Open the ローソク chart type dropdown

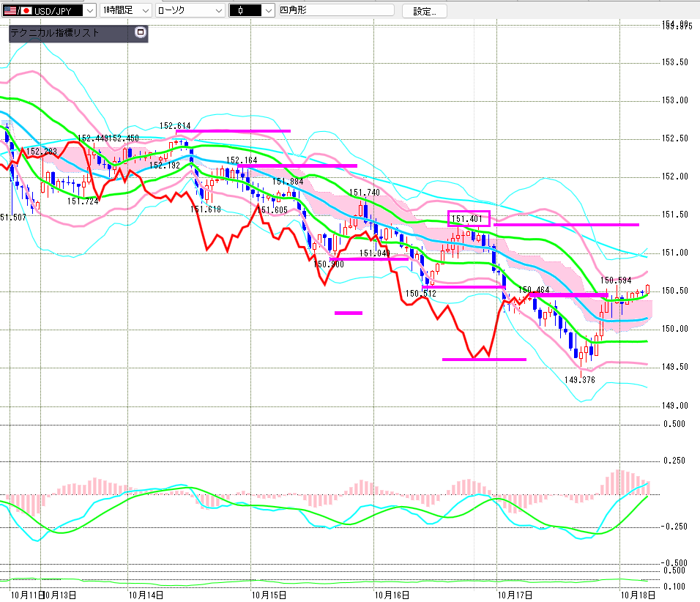click(x=217, y=11)
